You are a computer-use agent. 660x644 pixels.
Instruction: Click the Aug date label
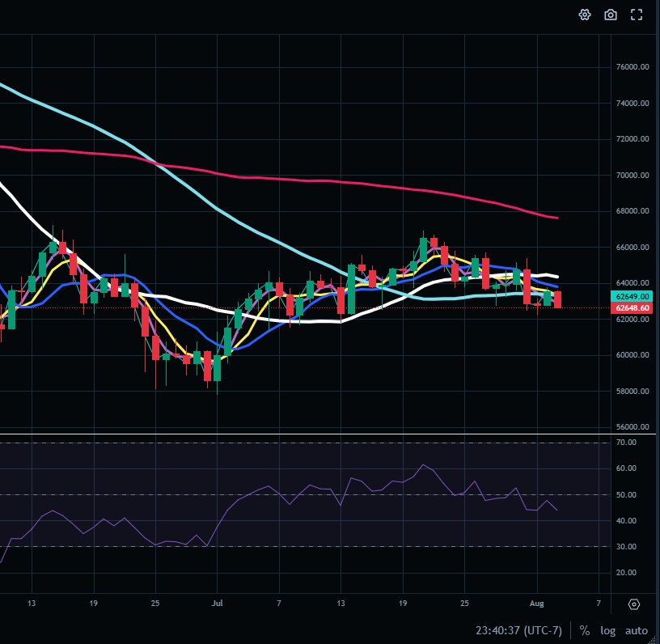tap(537, 604)
